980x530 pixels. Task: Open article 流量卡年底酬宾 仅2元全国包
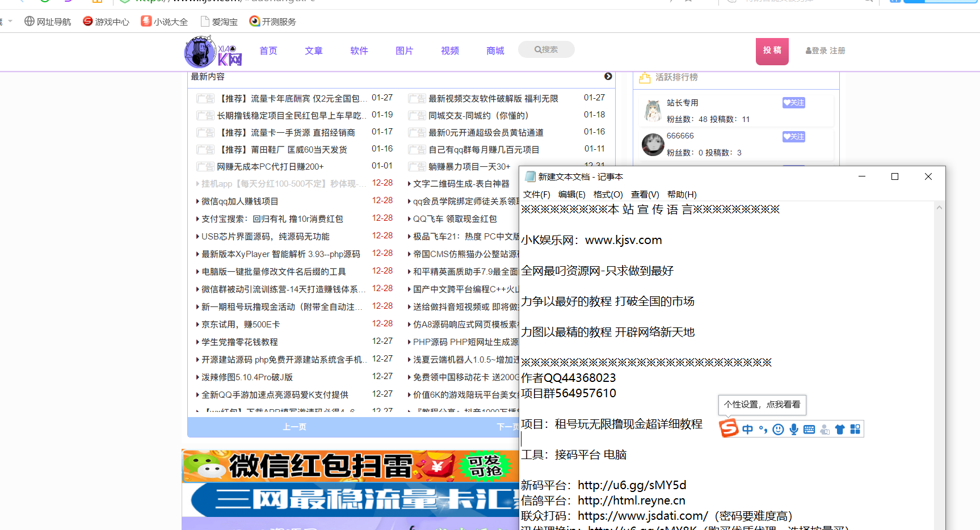click(x=292, y=99)
